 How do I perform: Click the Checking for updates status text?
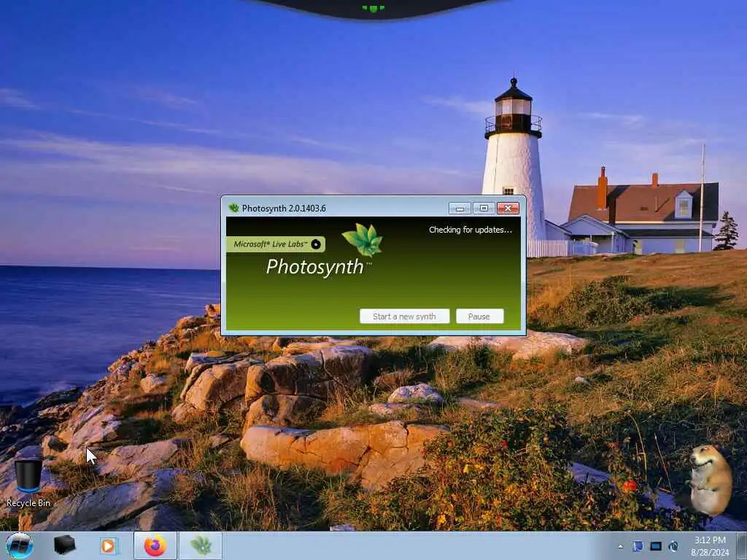[471, 230]
